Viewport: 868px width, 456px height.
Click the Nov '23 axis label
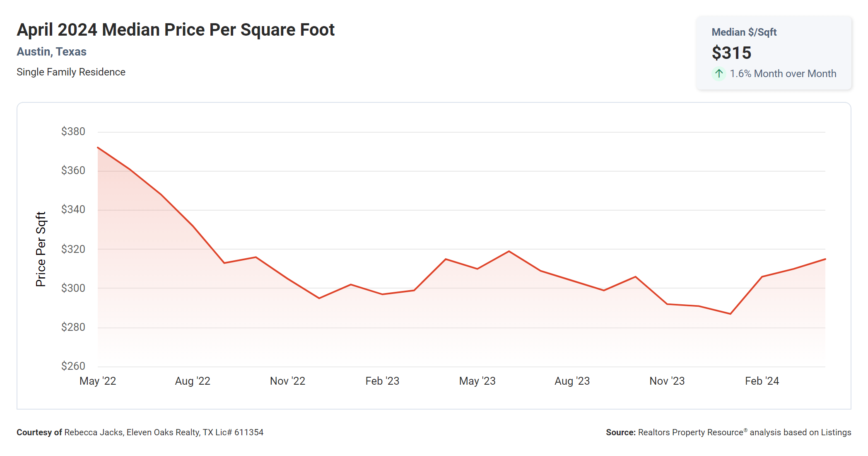click(x=667, y=381)
